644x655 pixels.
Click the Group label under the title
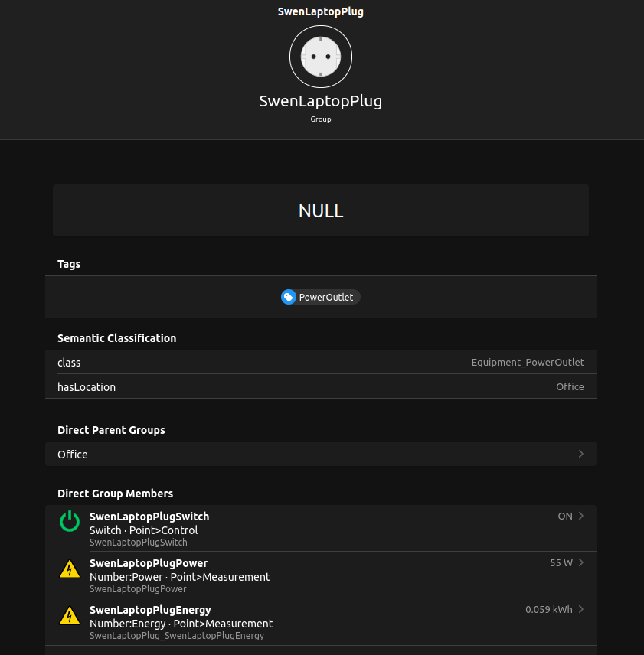point(321,119)
